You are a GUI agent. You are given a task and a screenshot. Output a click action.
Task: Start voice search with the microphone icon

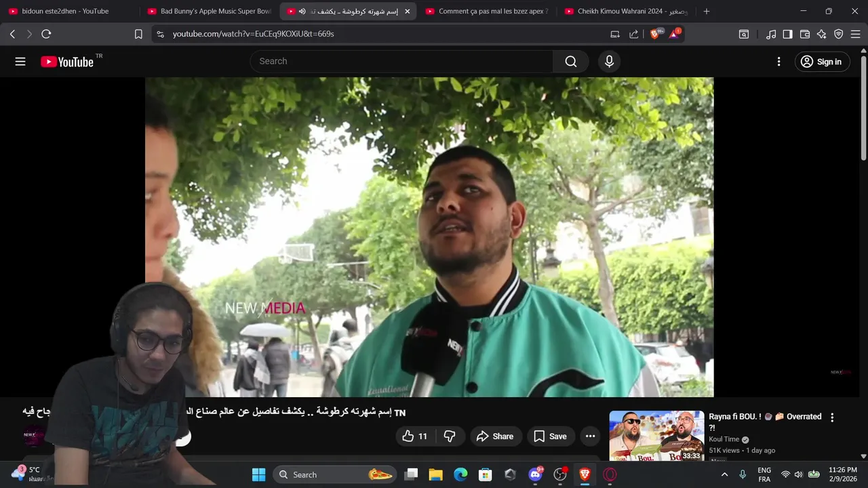pos(609,62)
